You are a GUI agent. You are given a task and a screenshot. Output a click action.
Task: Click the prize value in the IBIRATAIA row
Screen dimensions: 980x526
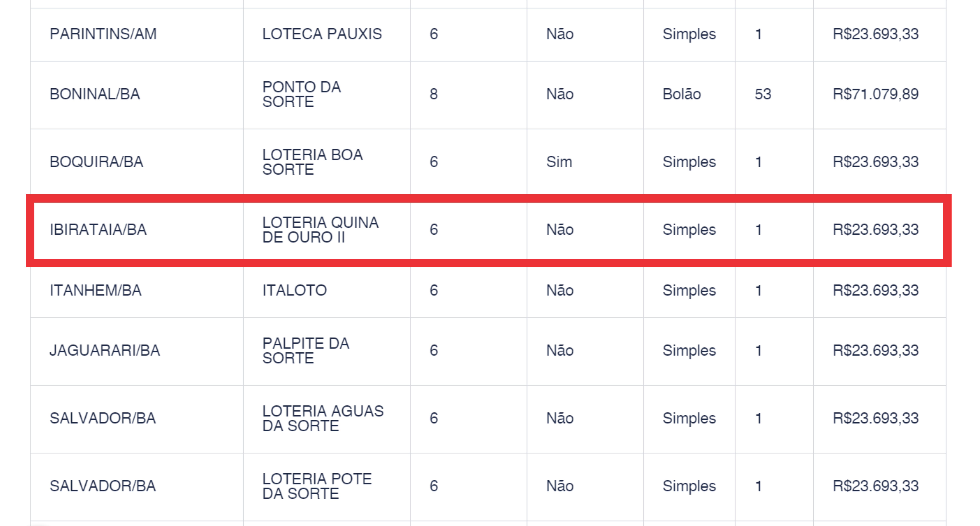(875, 230)
